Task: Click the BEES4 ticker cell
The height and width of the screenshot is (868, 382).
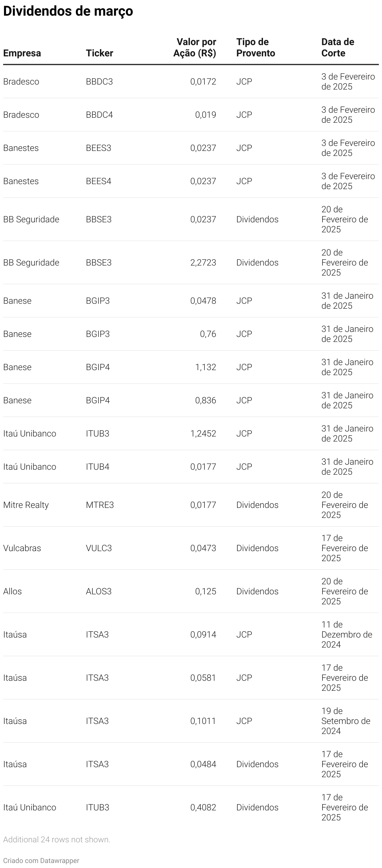Action: pyautogui.click(x=98, y=181)
